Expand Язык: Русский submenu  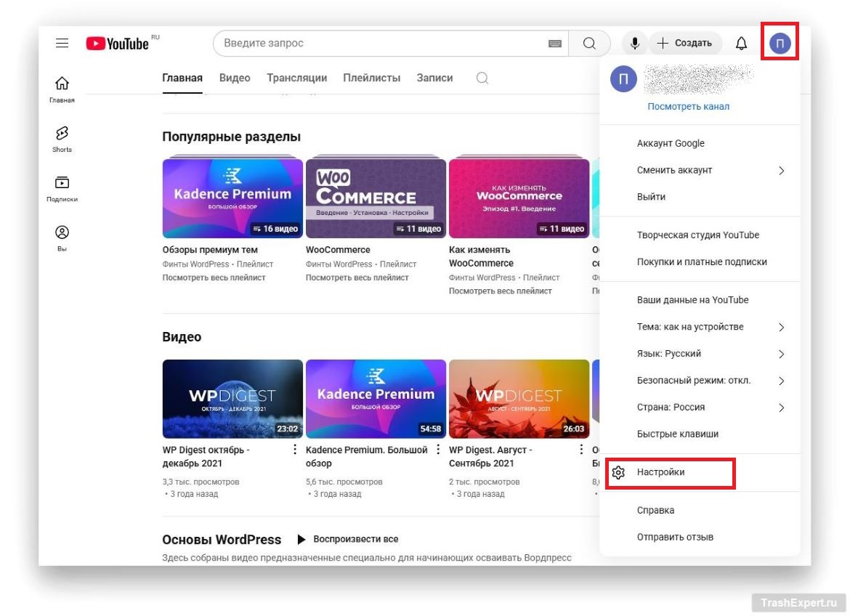pos(781,354)
